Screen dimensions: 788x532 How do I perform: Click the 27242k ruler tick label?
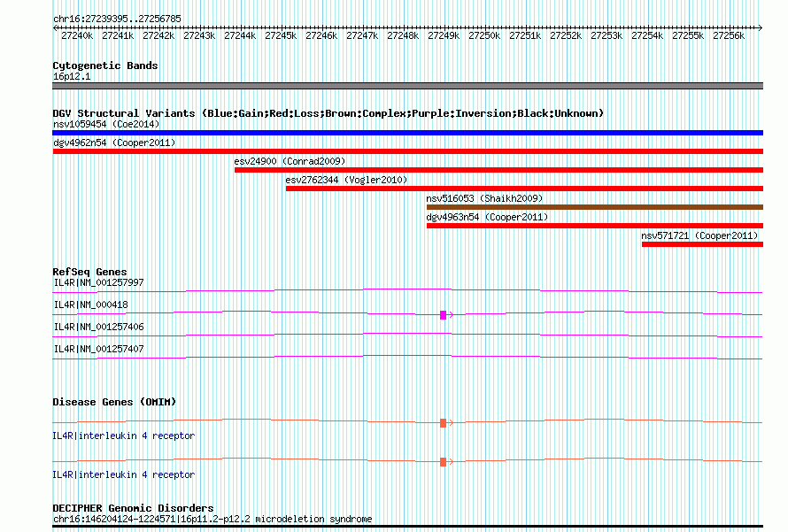(x=158, y=35)
